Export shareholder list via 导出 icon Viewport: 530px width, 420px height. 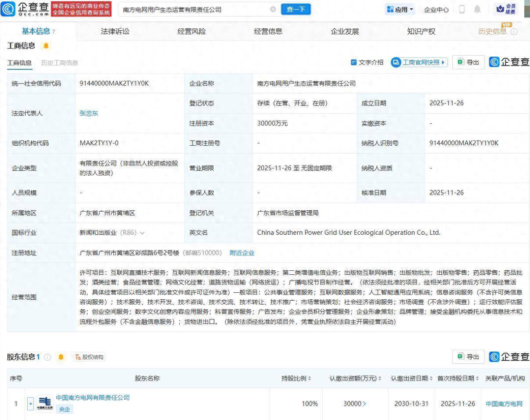(x=468, y=357)
